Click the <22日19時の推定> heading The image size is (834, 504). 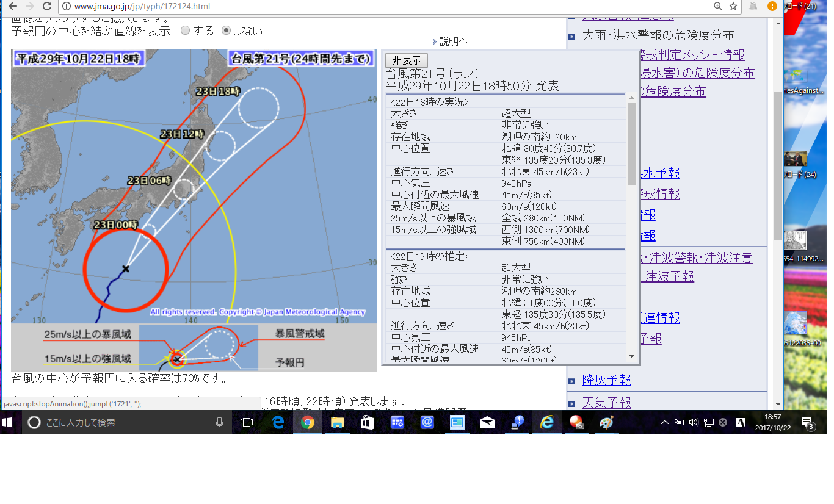point(429,256)
